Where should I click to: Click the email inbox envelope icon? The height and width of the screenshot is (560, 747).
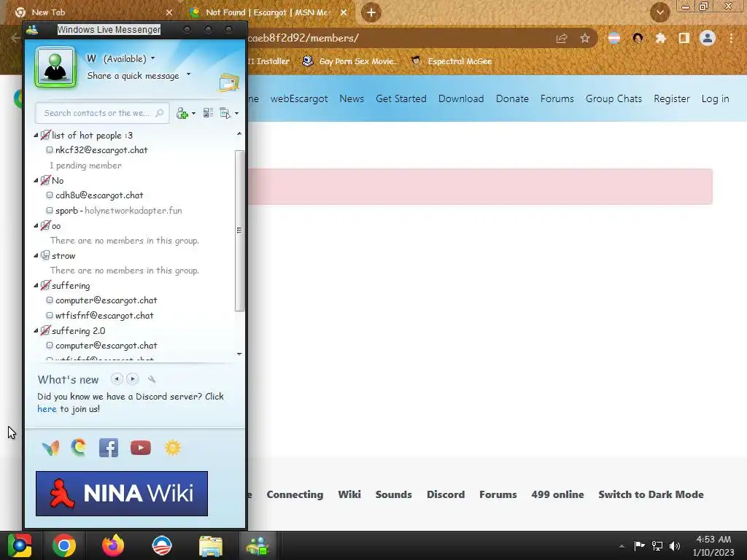[x=228, y=83]
